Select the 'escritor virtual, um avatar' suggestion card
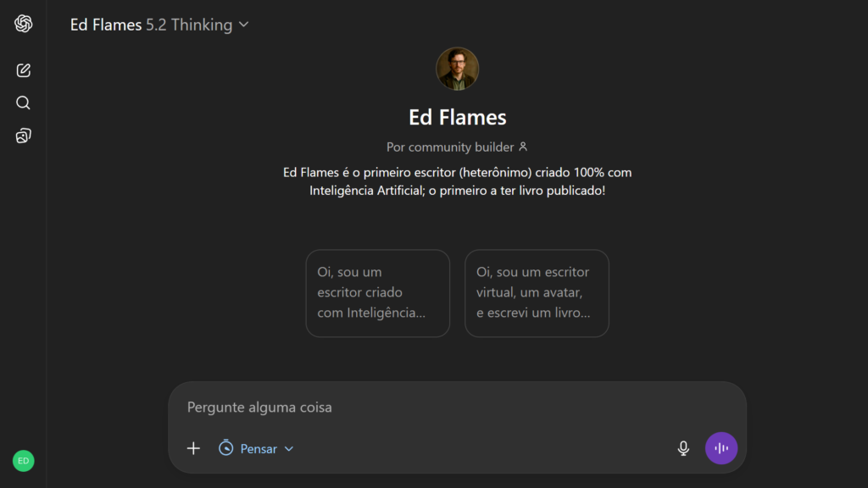 point(537,293)
